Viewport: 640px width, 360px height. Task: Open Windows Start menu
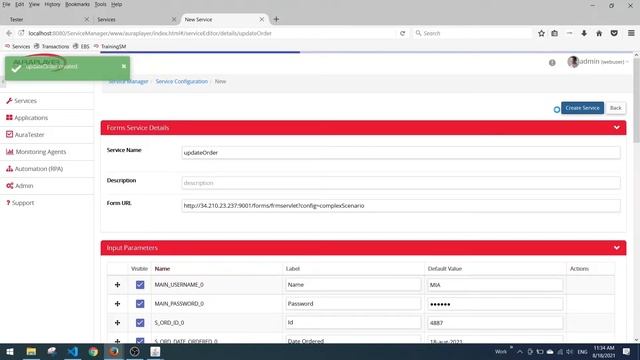click(10, 351)
